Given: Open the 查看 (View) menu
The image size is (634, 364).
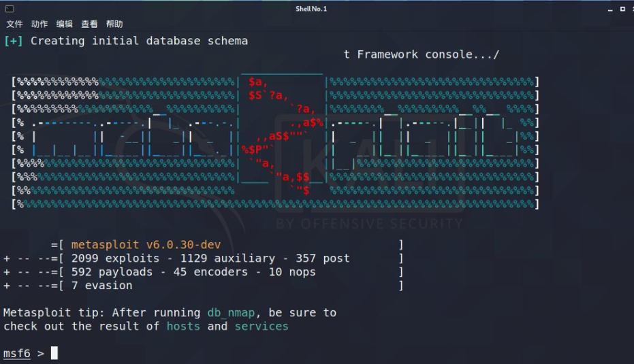Looking at the screenshot, I should click(x=89, y=24).
